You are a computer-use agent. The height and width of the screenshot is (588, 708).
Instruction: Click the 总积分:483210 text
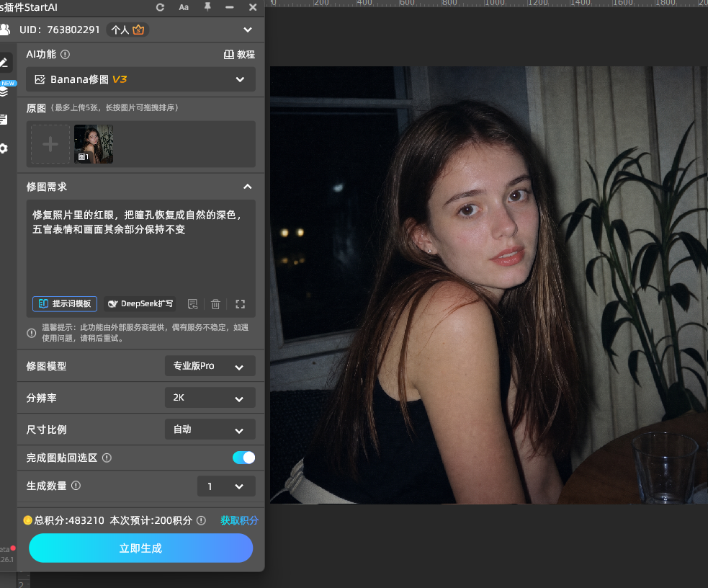click(69, 521)
